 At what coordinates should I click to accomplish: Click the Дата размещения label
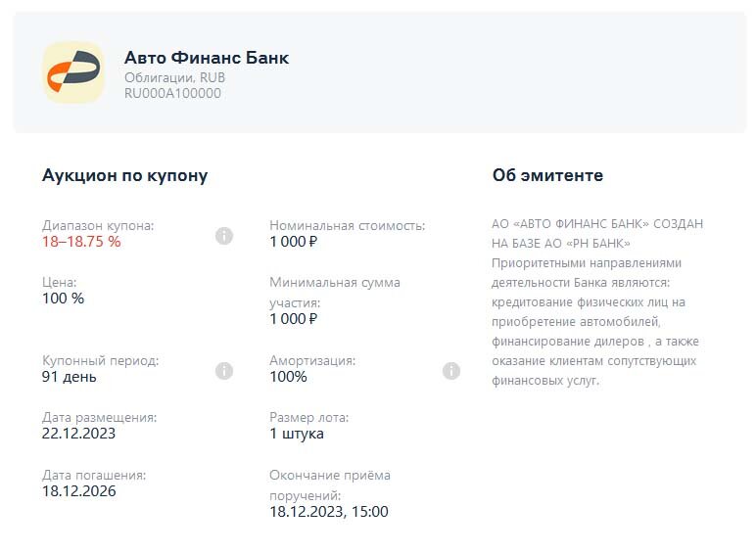click(x=99, y=417)
